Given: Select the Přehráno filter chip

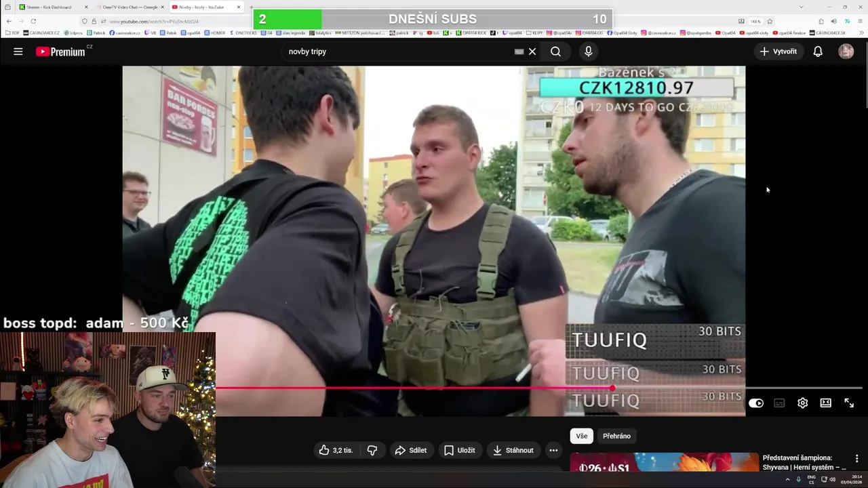Looking at the screenshot, I should coord(616,436).
